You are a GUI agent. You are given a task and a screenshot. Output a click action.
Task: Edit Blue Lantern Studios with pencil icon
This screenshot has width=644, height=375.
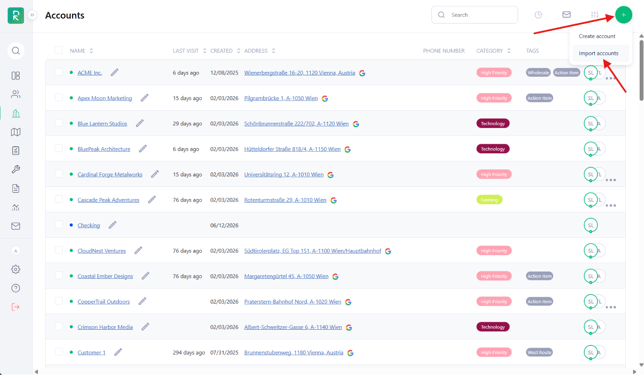point(140,123)
